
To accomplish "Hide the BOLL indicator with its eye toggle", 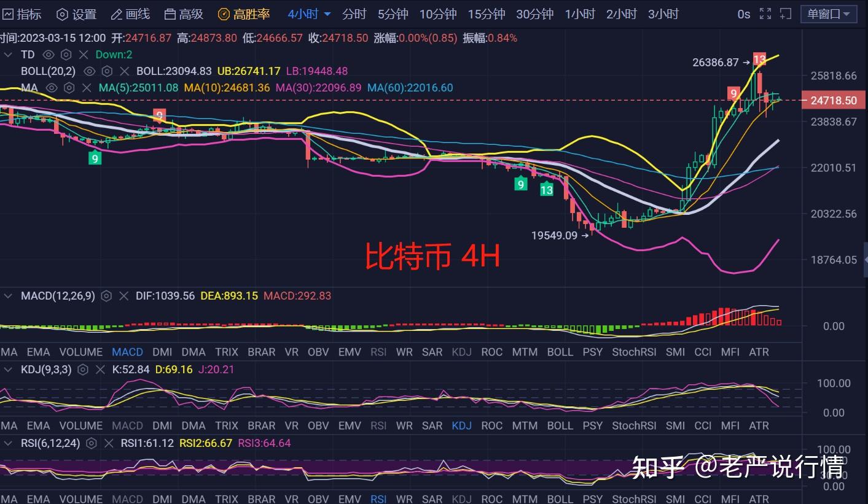I will click(x=90, y=71).
